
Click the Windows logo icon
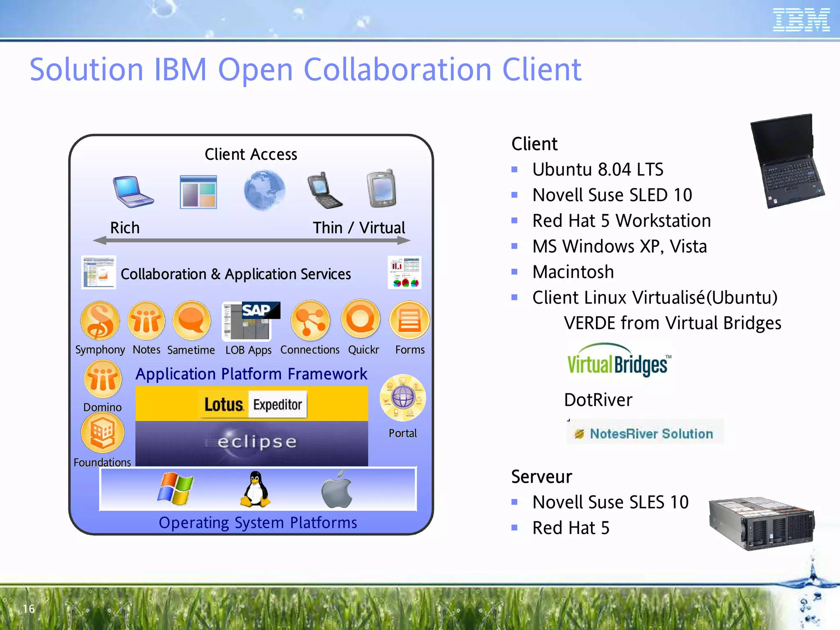tap(175, 488)
